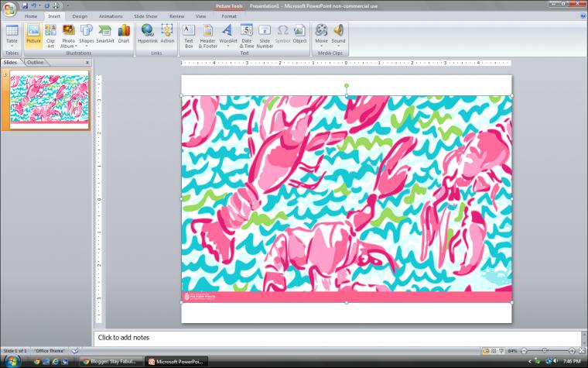The height and width of the screenshot is (368, 588).
Task: Insert the Slide Number
Action: (265, 36)
